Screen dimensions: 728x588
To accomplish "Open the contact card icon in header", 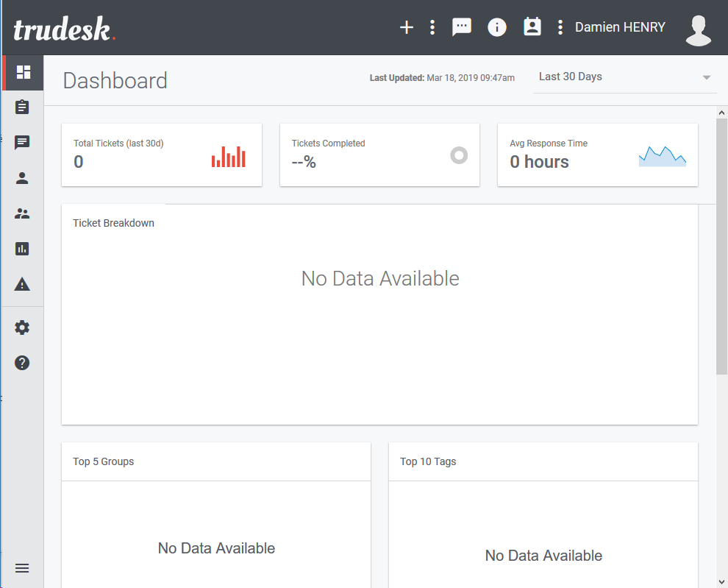I will click(x=532, y=27).
